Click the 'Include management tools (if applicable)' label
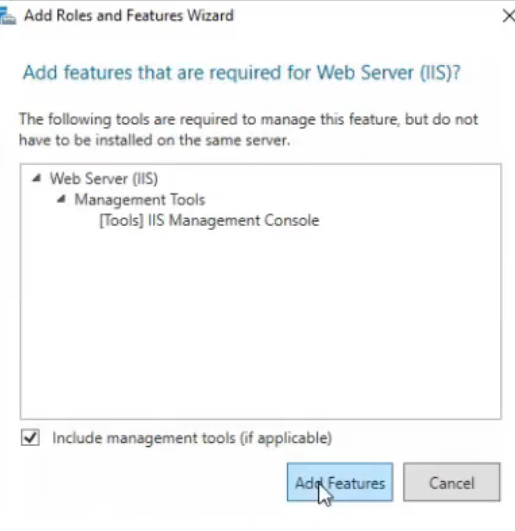 (x=192, y=438)
